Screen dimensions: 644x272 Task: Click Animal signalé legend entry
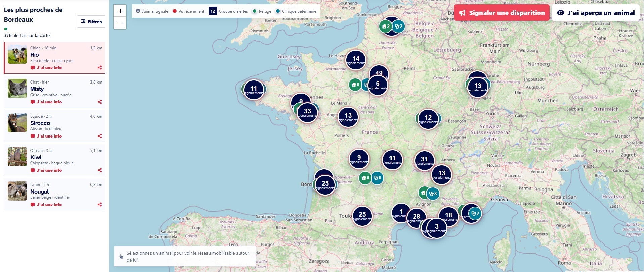point(152,11)
